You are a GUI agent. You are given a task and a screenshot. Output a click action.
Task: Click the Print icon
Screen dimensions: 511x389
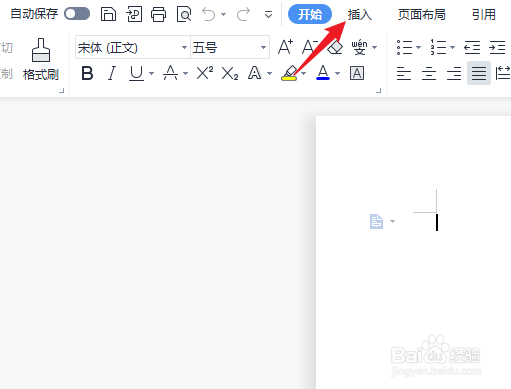click(158, 14)
